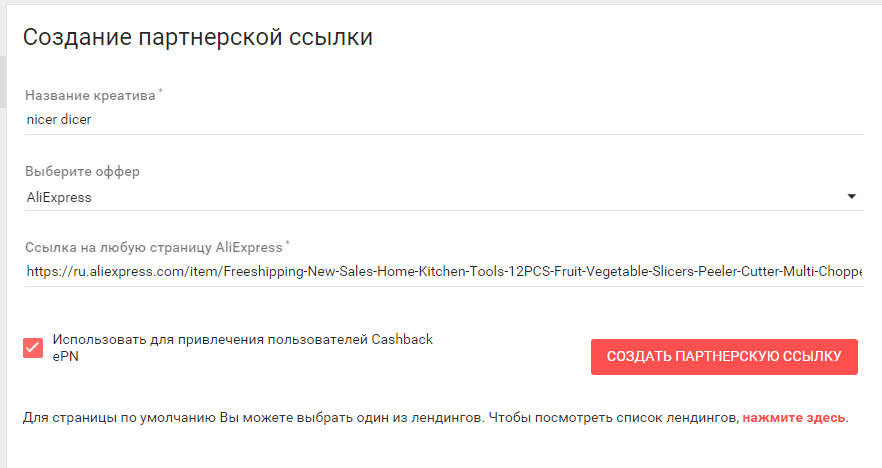The width and height of the screenshot is (882, 468).
Task: Uncheck the Cashback ePN checkbox
Action: pyautogui.click(x=33, y=348)
